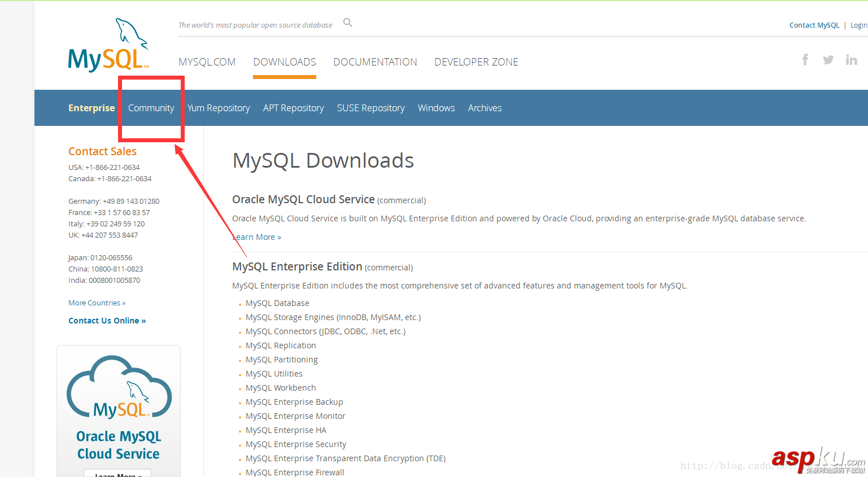Click the MySQL Replication list item

281,345
